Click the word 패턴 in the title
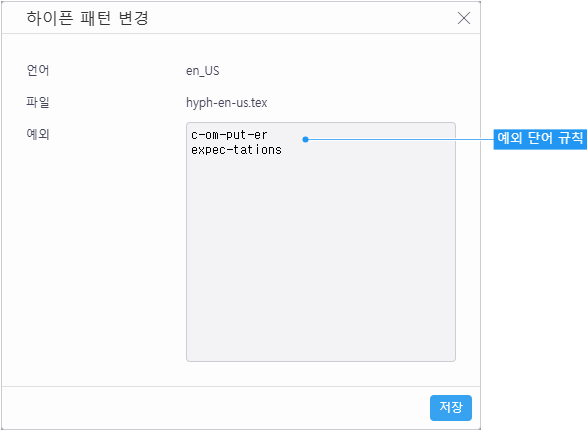Viewport: 587px width, 431px height. 95,18
